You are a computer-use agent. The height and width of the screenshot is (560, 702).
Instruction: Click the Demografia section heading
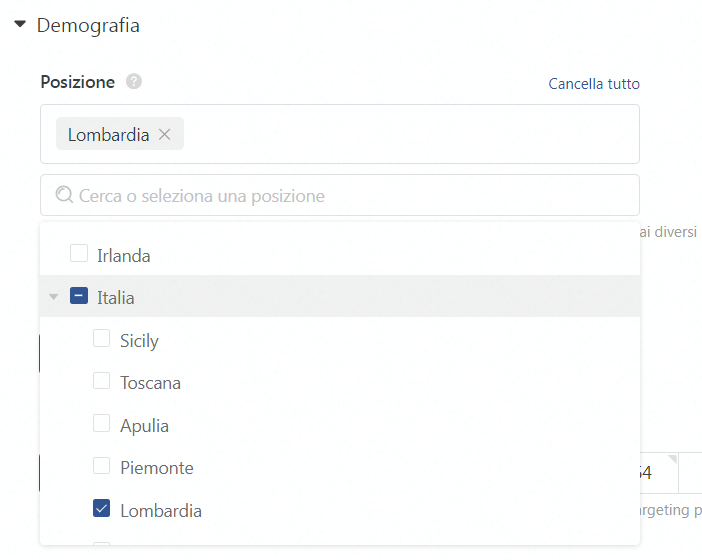88,26
